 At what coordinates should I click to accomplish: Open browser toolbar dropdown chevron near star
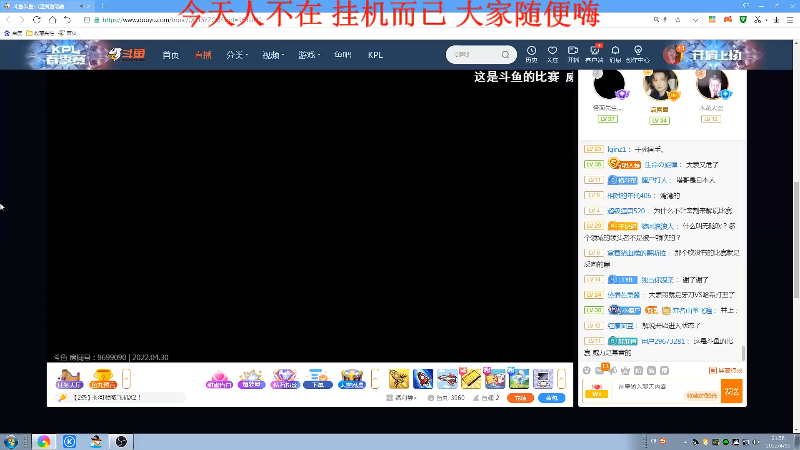pos(695,20)
